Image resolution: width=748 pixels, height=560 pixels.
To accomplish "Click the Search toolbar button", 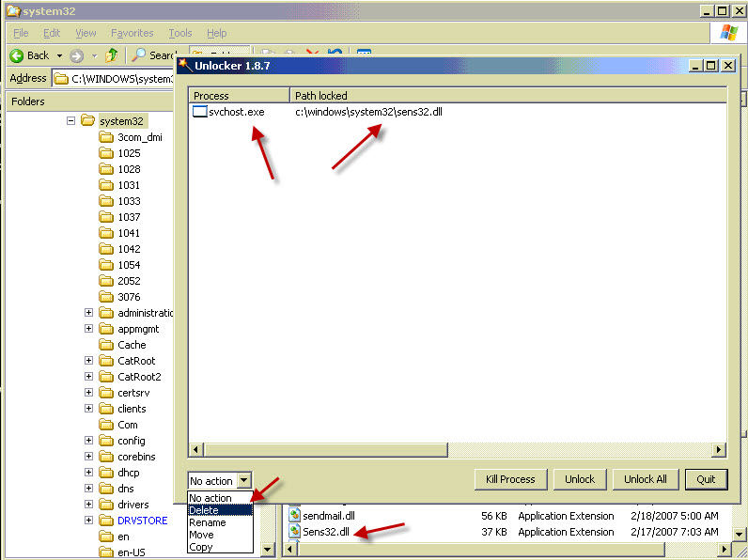I will [x=153, y=55].
